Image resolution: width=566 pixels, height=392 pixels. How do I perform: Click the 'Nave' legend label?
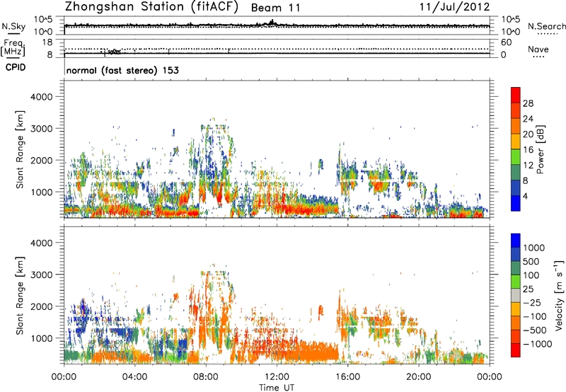click(538, 50)
